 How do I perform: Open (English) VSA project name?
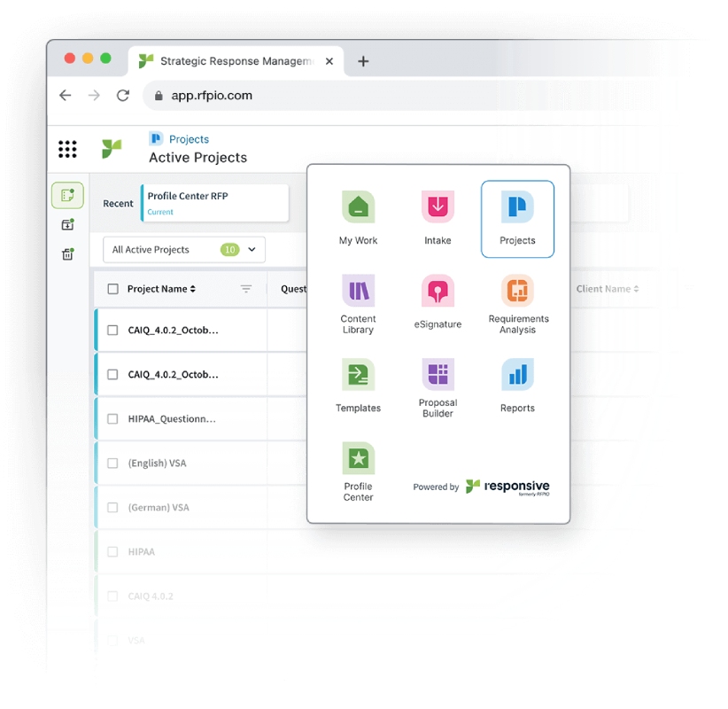[157, 464]
